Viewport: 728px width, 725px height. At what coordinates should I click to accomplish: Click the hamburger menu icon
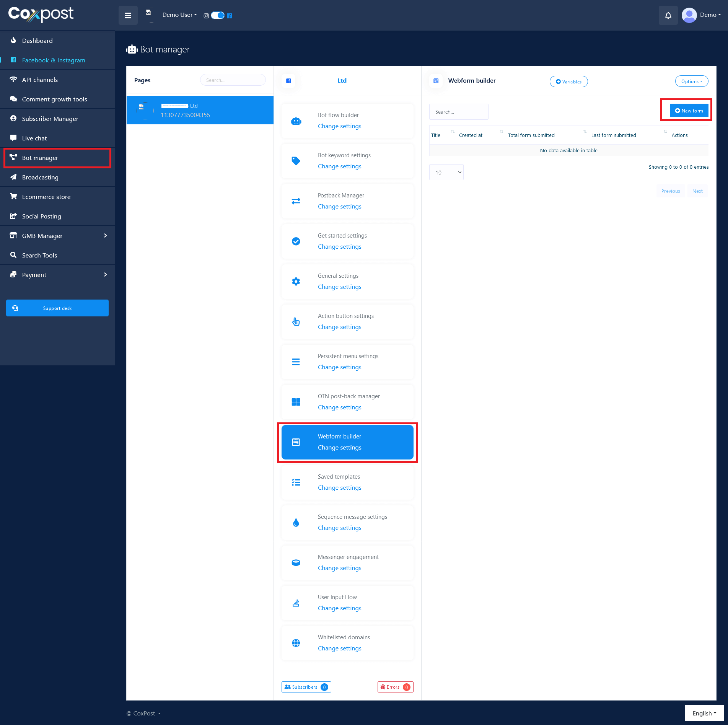click(x=128, y=15)
